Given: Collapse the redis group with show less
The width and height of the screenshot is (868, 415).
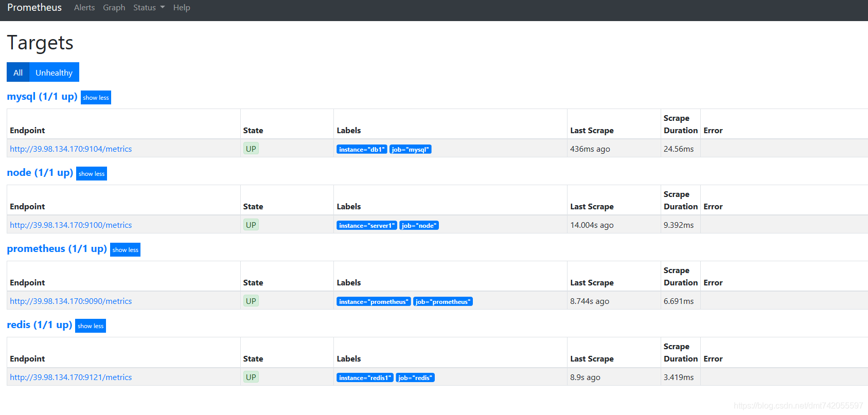Looking at the screenshot, I should (x=91, y=326).
